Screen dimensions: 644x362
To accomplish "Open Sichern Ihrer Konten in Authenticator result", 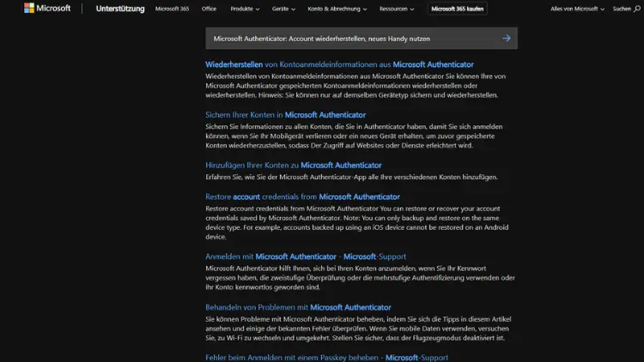I will pos(285,115).
